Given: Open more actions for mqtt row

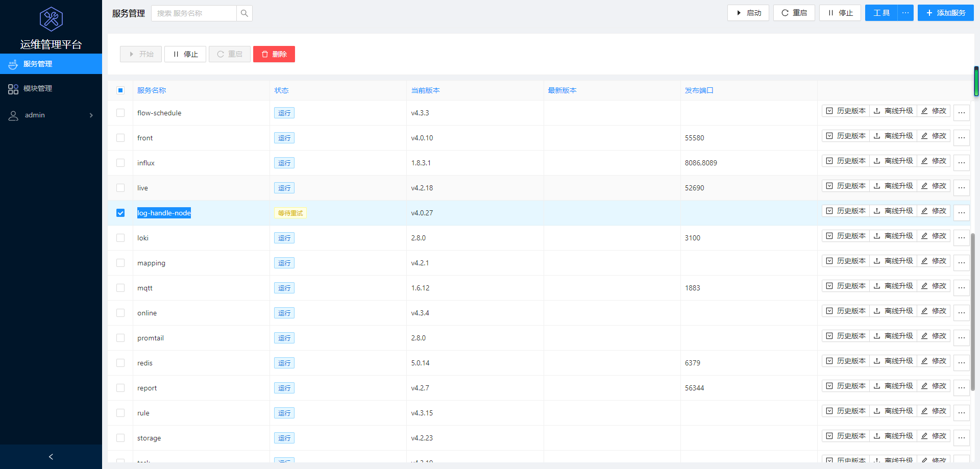Looking at the screenshot, I should 962,288.
